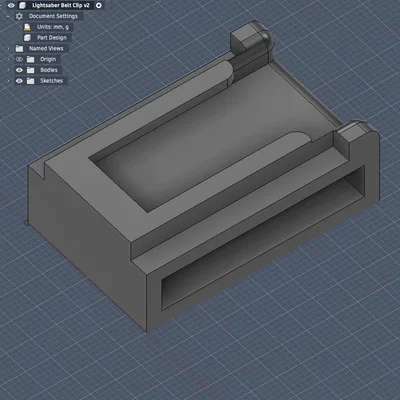Click the Units ruler icon
Viewport: 400px width, 400px height.
click(x=27, y=27)
